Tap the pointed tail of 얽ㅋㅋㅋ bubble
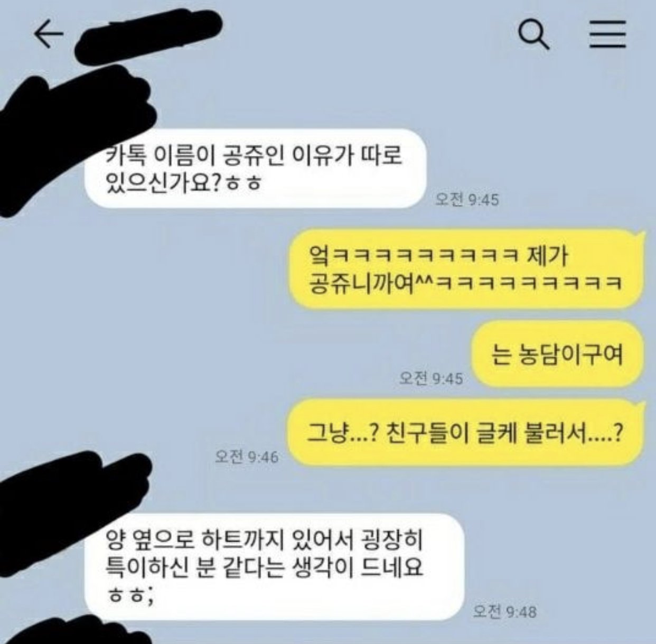 pyautogui.click(x=641, y=236)
